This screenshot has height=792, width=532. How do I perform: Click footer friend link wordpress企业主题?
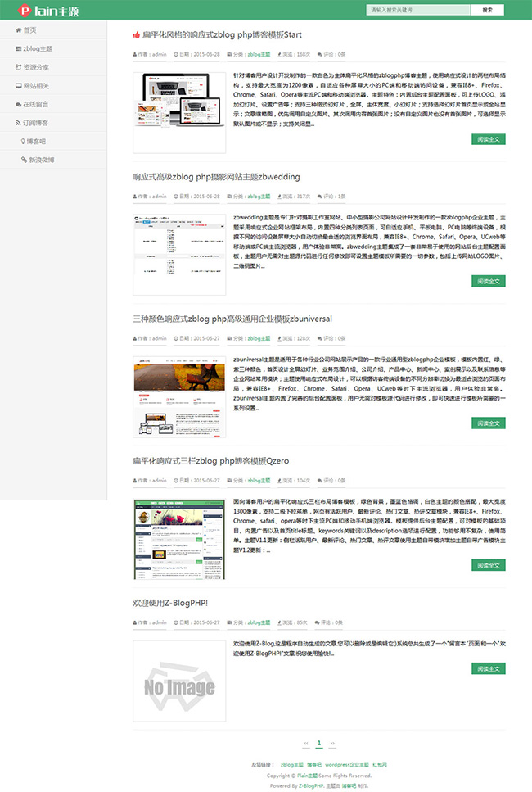(x=347, y=765)
